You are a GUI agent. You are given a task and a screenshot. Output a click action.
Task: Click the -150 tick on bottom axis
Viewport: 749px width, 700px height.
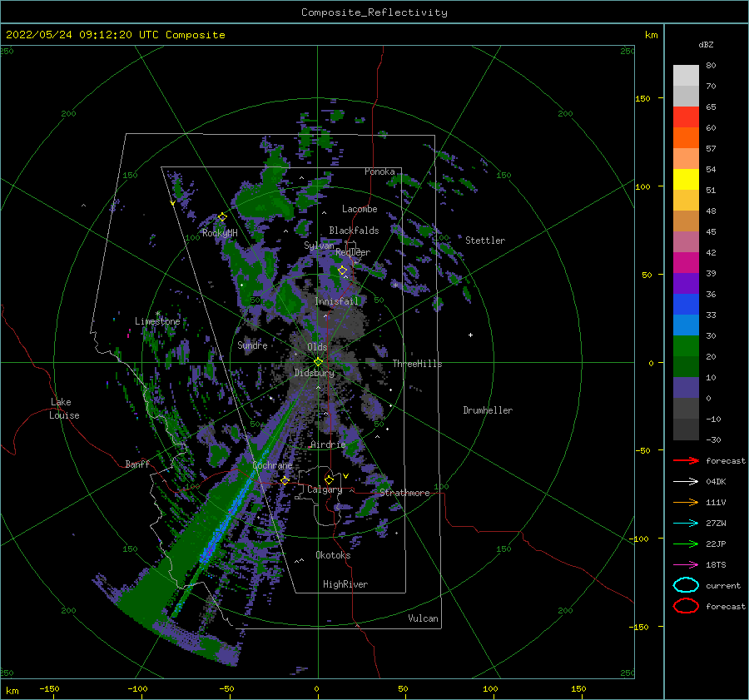pyautogui.click(x=49, y=688)
